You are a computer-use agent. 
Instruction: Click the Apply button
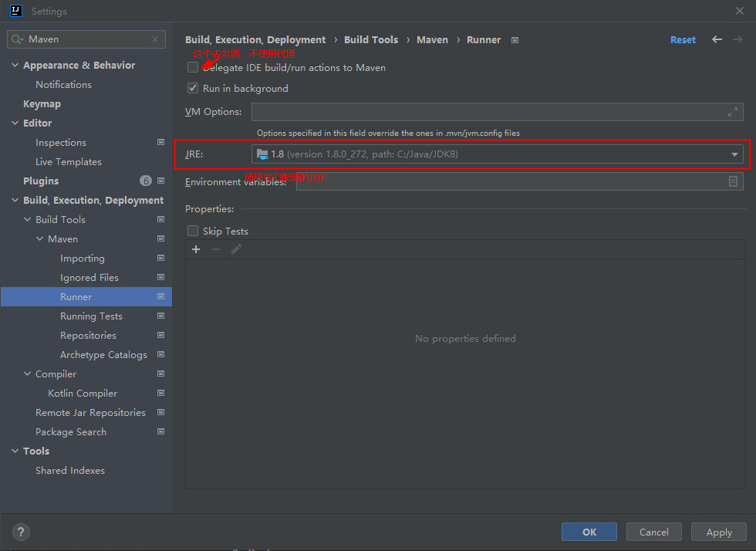(719, 532)
